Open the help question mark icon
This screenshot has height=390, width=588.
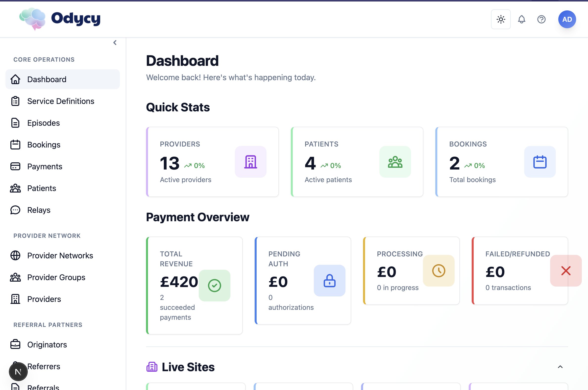pyautogui.click(x=541, y=19)
